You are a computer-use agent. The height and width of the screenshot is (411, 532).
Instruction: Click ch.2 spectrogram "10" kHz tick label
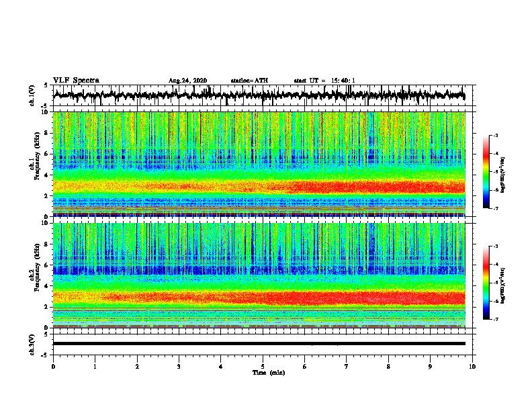click(x=46, y=223)
